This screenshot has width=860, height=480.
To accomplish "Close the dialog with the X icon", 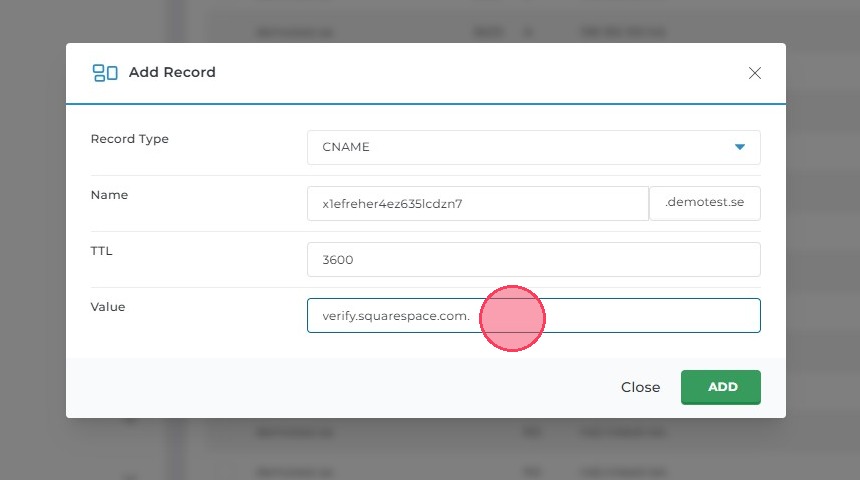I will [x=755, y=73].
